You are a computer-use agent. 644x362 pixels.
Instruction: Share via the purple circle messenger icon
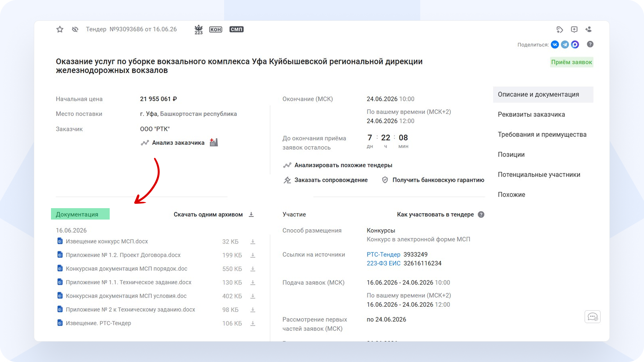pos(575,45)
